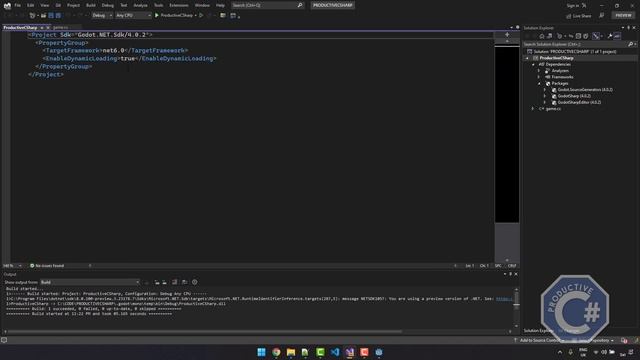640x360 pixels.
Task: Expand the Analyzers node
Action: tap(539, 71)
